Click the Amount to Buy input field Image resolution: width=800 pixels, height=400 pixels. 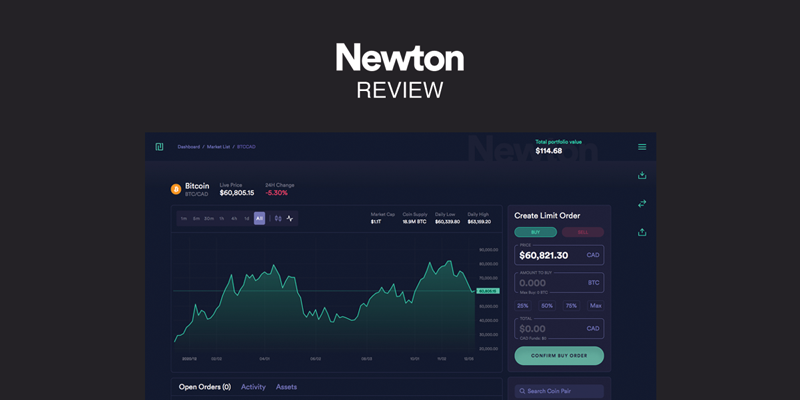pos(559,283)
